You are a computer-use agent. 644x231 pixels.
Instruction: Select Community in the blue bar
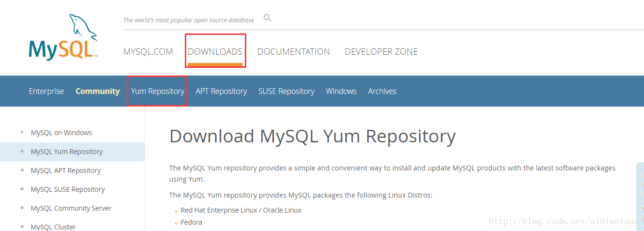pos(98,91)
